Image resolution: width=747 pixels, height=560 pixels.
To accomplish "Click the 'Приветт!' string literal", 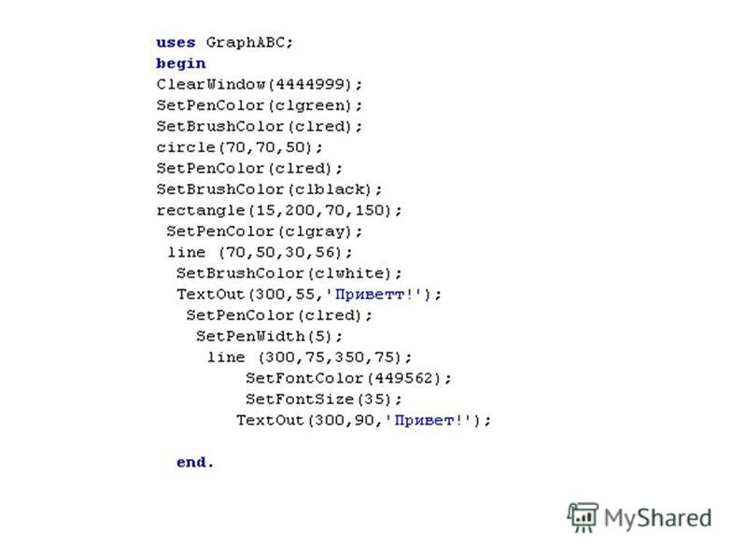I will [374, 294].
